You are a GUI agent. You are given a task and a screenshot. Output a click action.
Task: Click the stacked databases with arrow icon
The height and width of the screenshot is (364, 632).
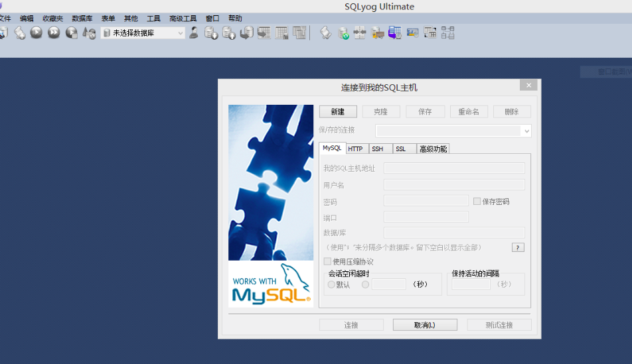[x=246, y=32]
